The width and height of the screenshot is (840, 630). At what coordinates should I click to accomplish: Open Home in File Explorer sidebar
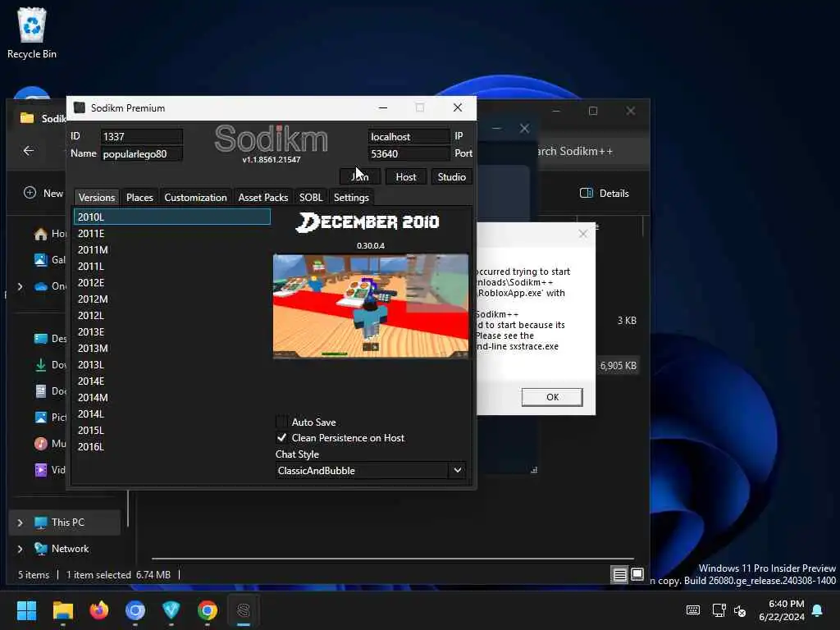[50, 234]
